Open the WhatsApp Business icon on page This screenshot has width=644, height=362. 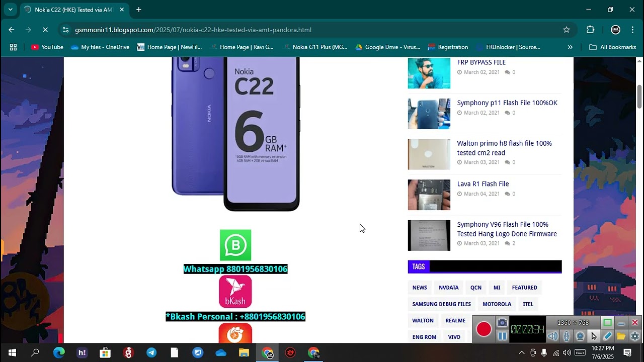235,245
